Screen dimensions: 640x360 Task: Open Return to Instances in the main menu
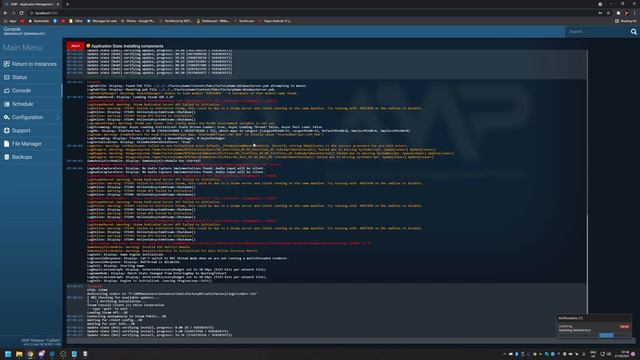click(x=31, y=64)
